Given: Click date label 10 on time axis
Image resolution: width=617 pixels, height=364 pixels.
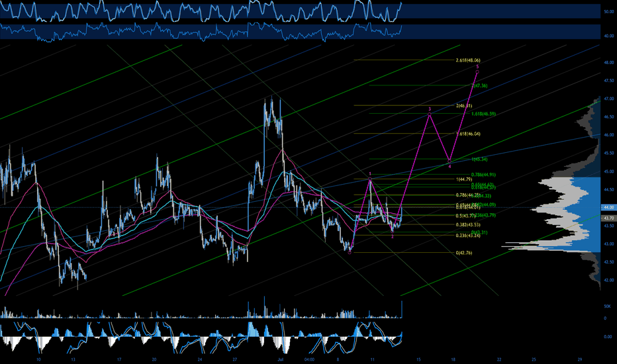Looking at the screenshot, I should (38, 359).
